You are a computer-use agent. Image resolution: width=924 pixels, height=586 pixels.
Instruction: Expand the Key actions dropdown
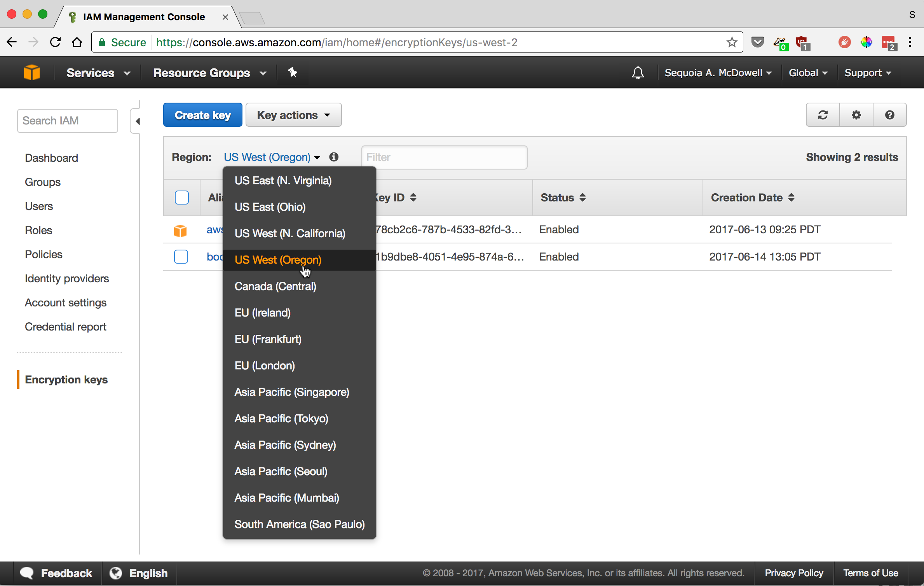pyautogui.click(x=294, y=115)
